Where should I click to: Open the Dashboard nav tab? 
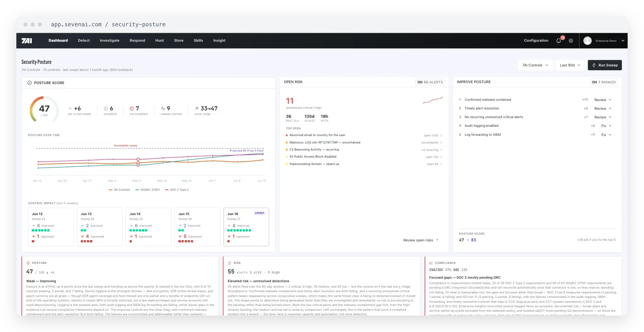(58, 40)
